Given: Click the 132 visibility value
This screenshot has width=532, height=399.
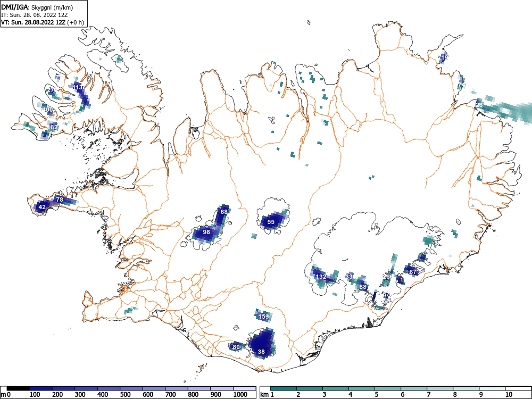Looking at the screenshot, I should [x=321, y=277].
